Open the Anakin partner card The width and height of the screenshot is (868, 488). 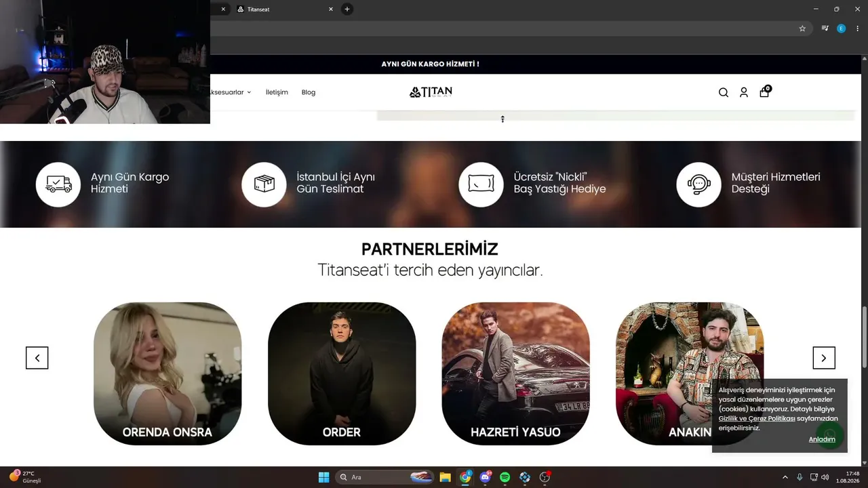[x=690, y=373]
